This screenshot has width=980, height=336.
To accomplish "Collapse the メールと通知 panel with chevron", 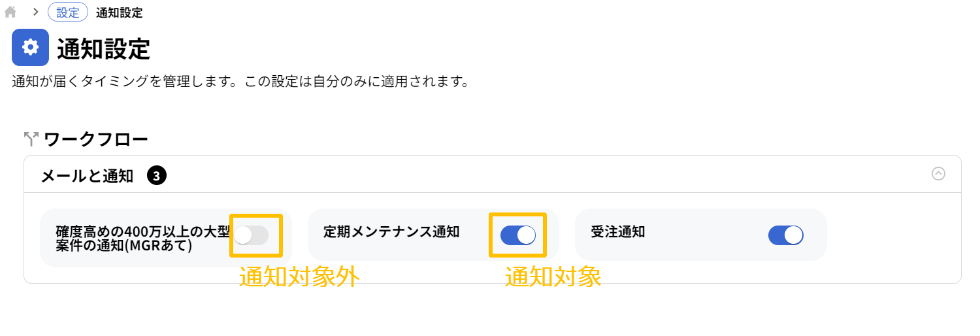I will click(x=938, y=173).
